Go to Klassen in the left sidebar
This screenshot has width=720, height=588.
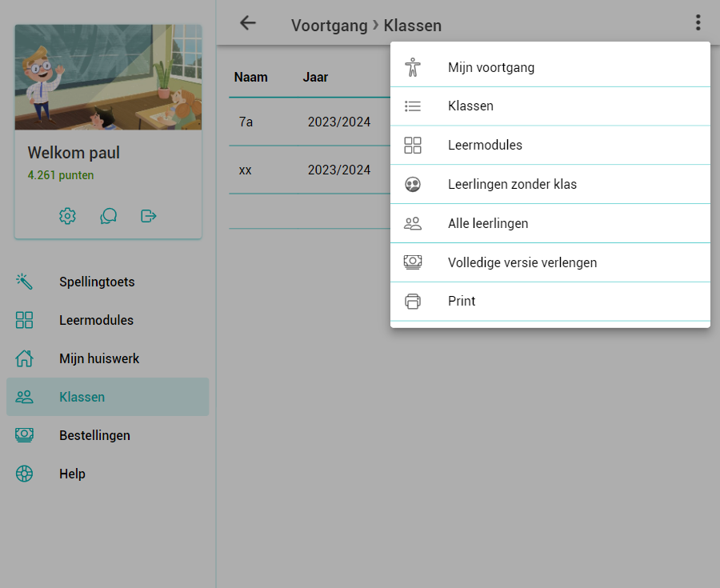82,397
